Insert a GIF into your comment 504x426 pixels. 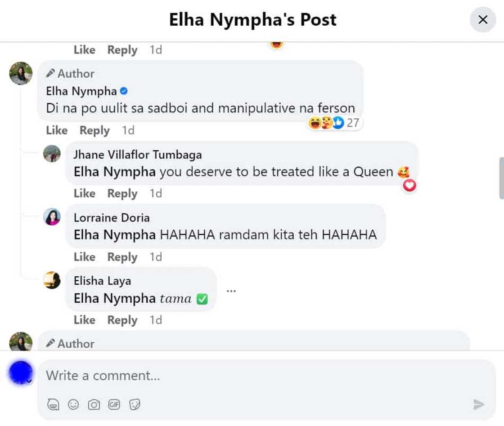tap(114, 404)
